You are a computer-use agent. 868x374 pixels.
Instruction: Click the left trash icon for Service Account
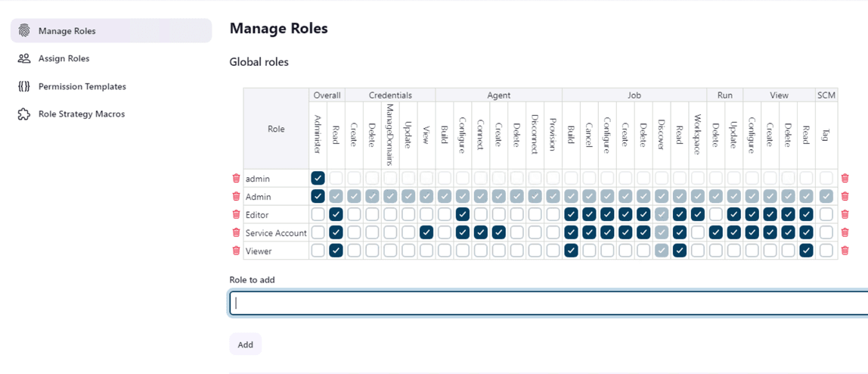coord(236,233)
